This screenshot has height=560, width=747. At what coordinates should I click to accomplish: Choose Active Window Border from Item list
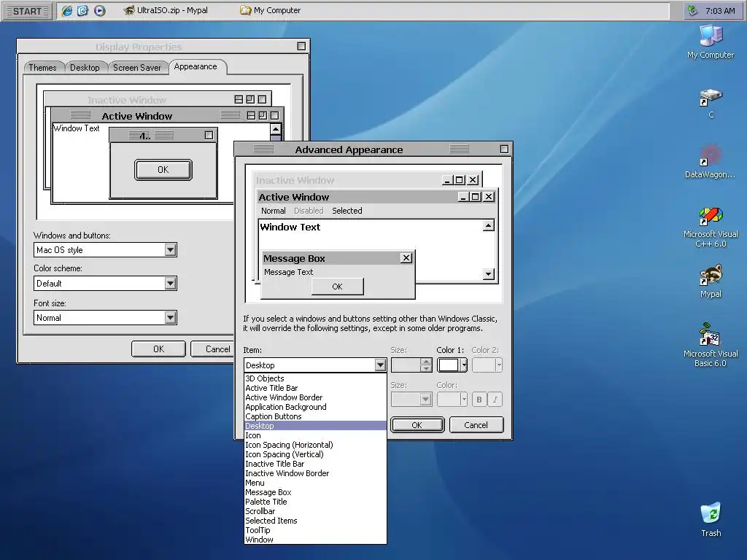point(315,397)
